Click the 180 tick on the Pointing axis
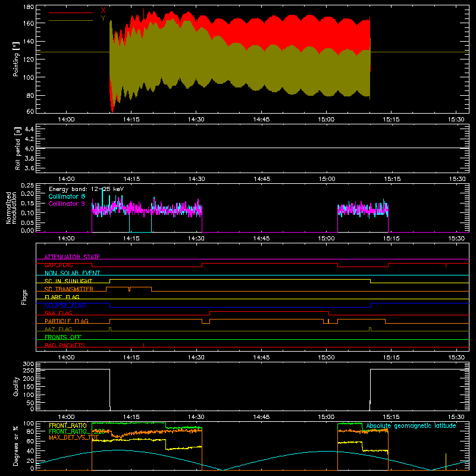 click(28, 7)
